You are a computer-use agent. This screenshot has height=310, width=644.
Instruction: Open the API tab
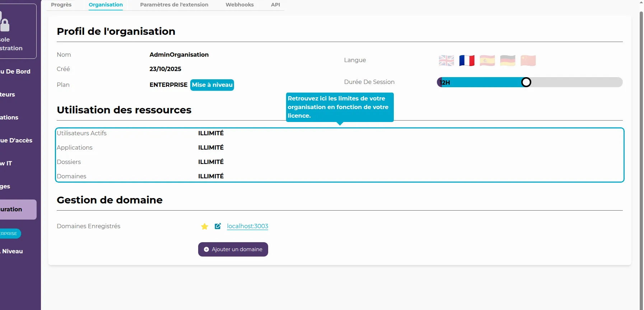click(x=275, y=5)
